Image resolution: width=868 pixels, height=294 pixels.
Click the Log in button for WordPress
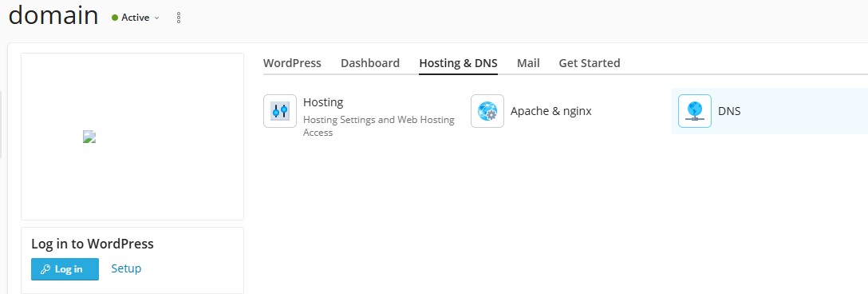[65, 269]
